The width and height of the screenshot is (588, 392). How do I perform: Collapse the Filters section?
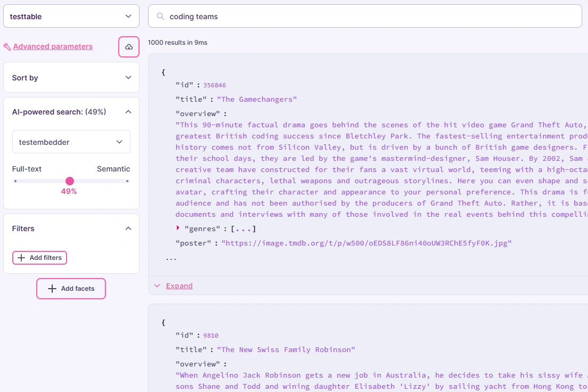[x=128, y=228]
